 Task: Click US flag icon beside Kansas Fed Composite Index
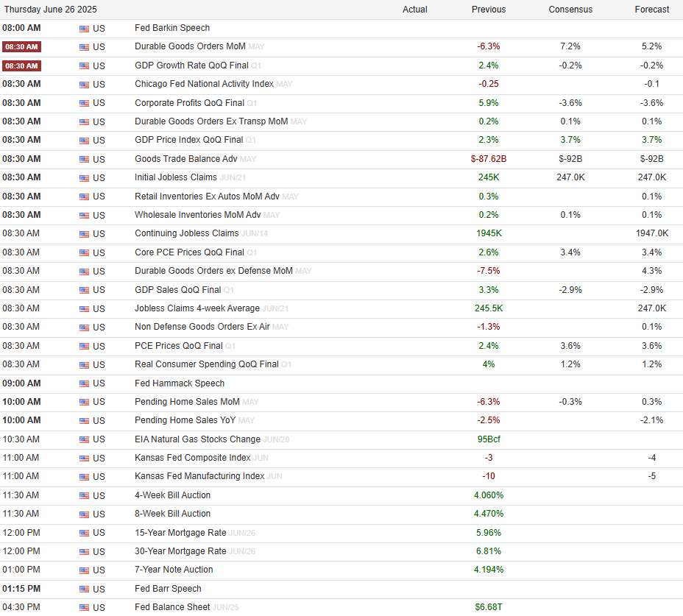click(x=84, y=459)
